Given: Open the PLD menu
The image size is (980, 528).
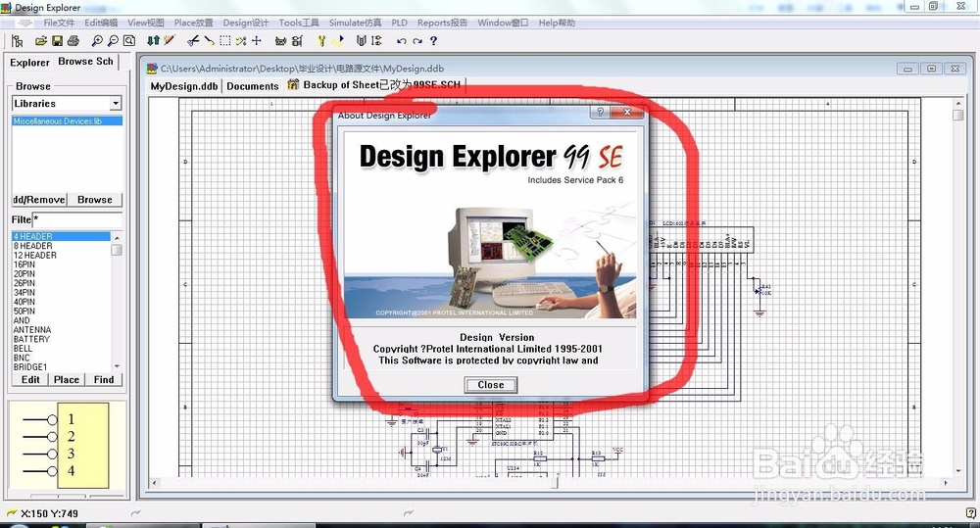Looking at the screenshot, I should (400, 24).
